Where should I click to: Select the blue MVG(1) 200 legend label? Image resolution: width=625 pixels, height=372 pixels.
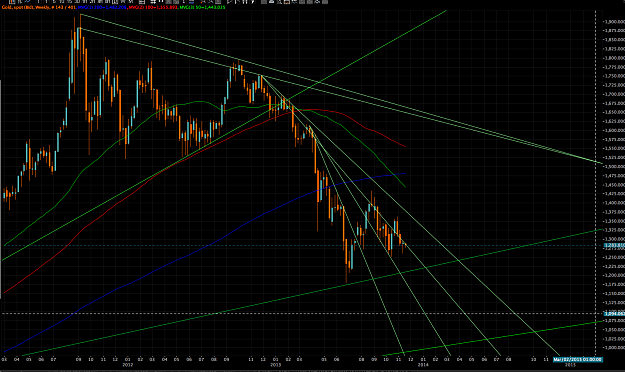pyautogui.click(x=103, y=7)
